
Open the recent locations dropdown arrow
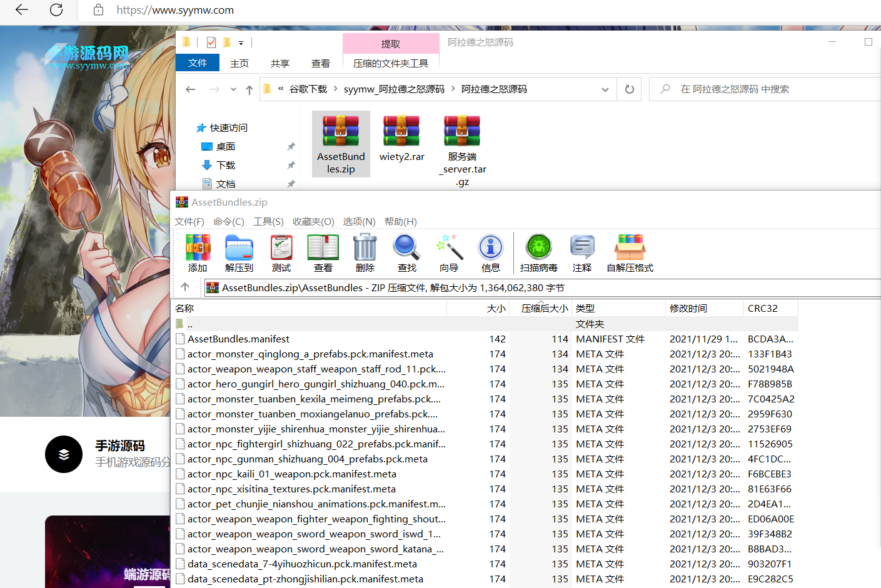233,89
